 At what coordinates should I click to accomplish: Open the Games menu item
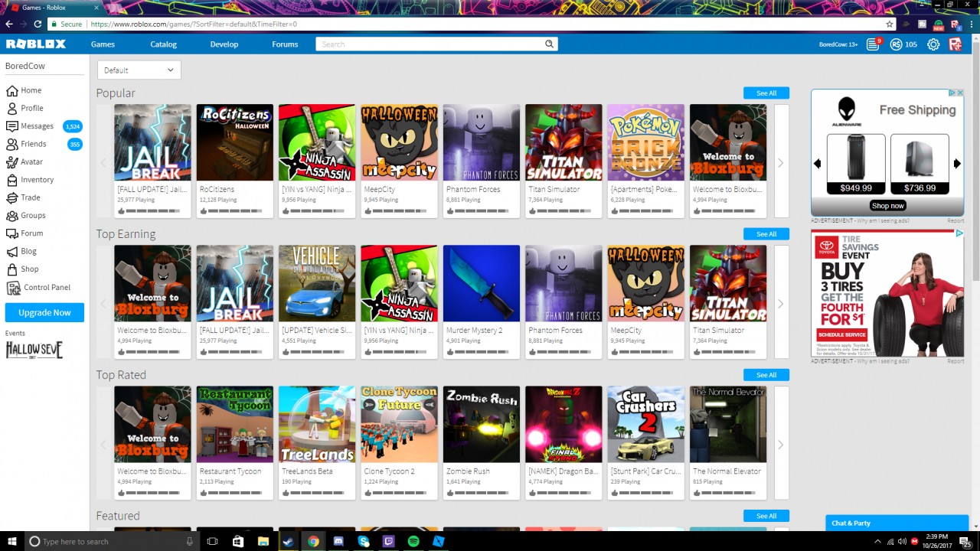[103, 44]
